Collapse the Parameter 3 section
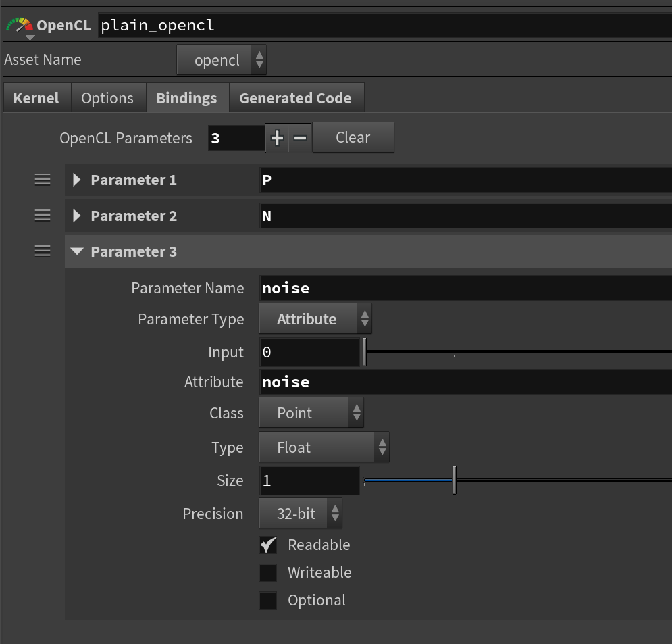Viewport: 672px width, 644px height. pos(77,251)
